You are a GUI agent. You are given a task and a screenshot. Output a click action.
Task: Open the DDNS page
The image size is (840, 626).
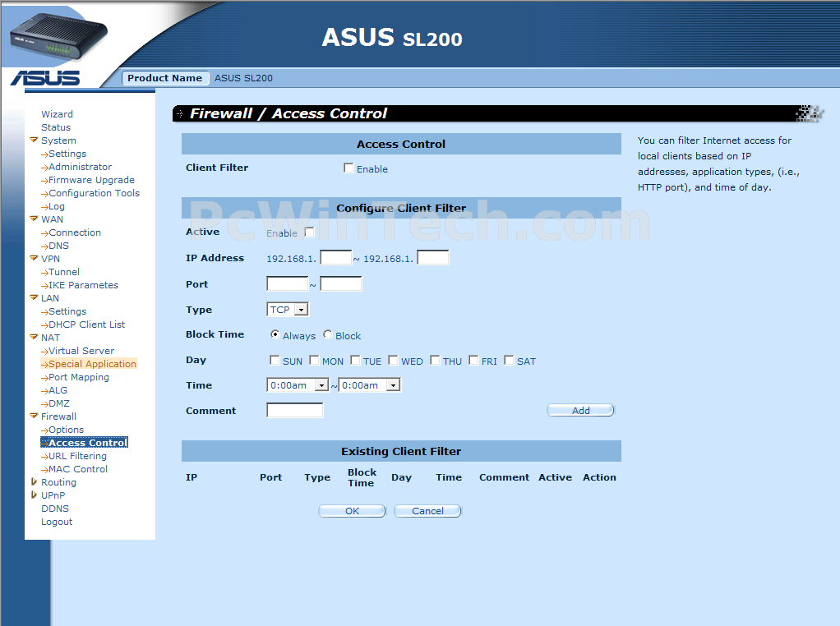(x=55, y=509)
